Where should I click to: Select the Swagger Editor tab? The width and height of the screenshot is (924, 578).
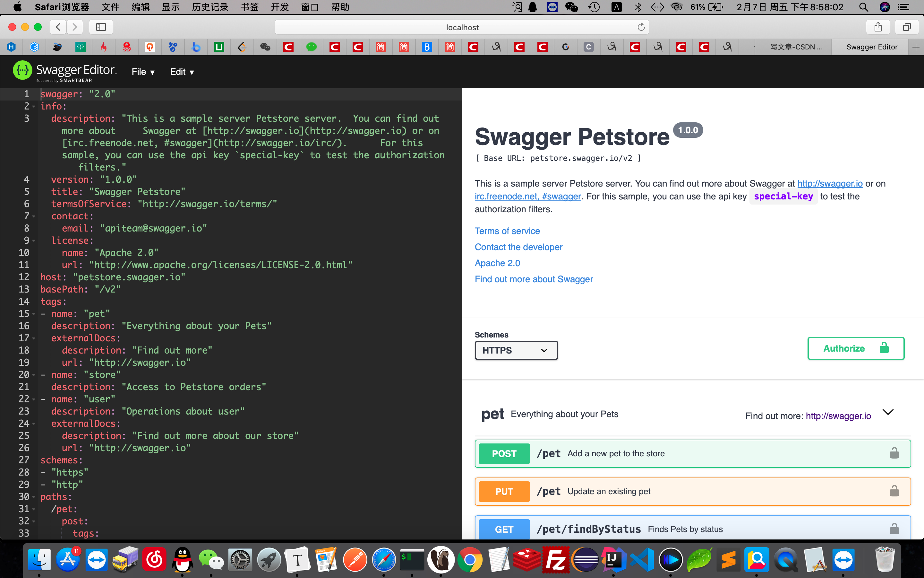(x=870, y=47)
